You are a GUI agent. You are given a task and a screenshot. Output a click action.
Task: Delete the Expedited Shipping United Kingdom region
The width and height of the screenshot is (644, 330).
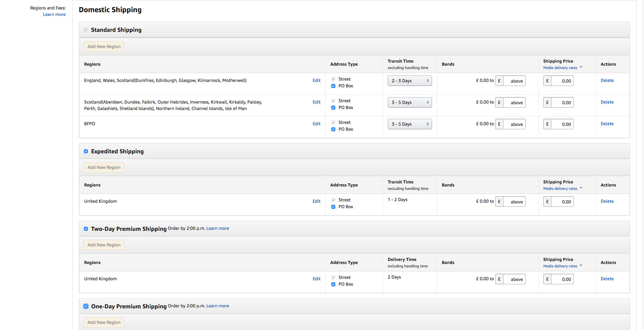pos(607,201)
